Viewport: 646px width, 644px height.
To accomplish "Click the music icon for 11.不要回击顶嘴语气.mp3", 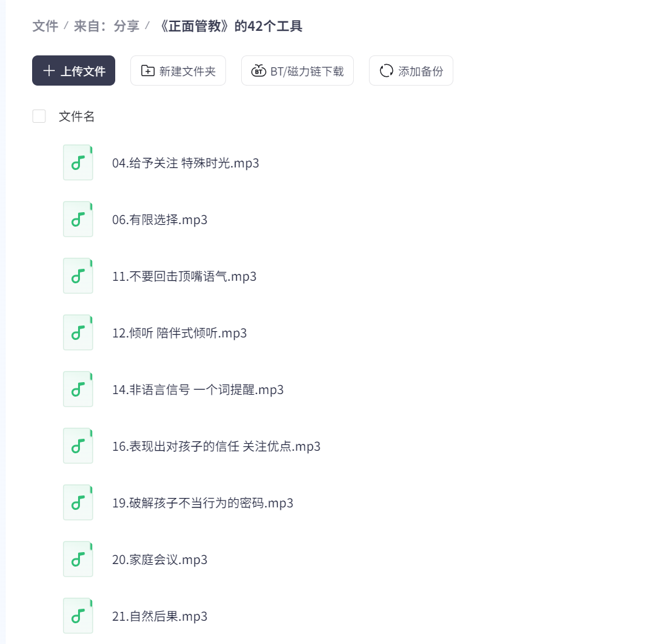I will point(78,276).
